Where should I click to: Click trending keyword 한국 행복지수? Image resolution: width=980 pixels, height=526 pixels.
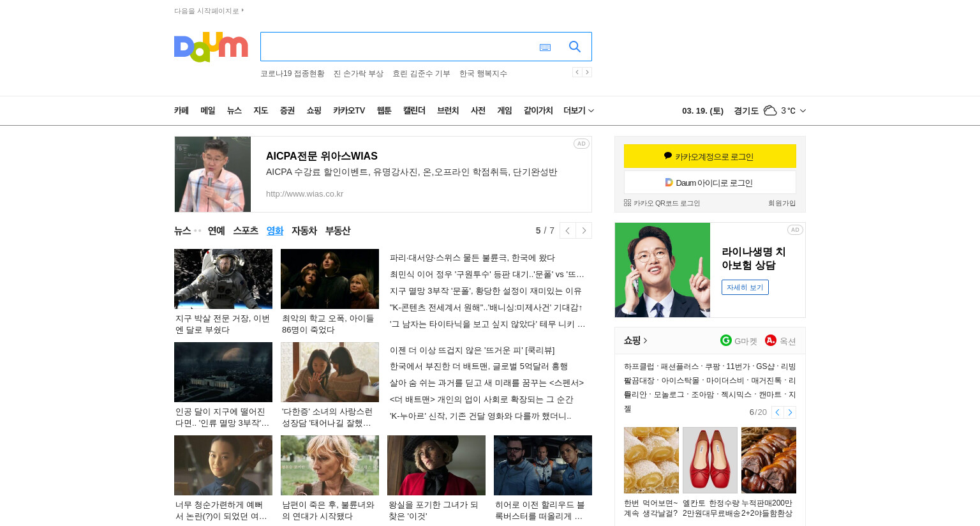pos(483,73)
